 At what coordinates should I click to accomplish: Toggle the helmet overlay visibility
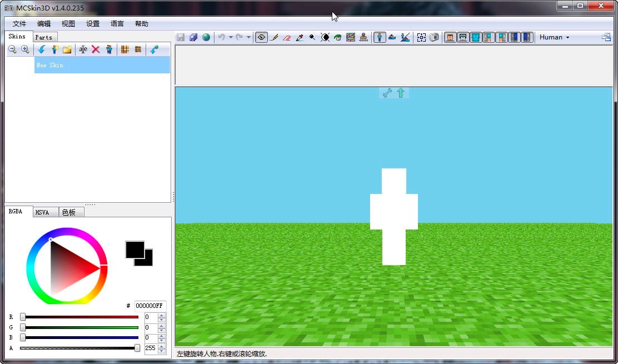463,37
